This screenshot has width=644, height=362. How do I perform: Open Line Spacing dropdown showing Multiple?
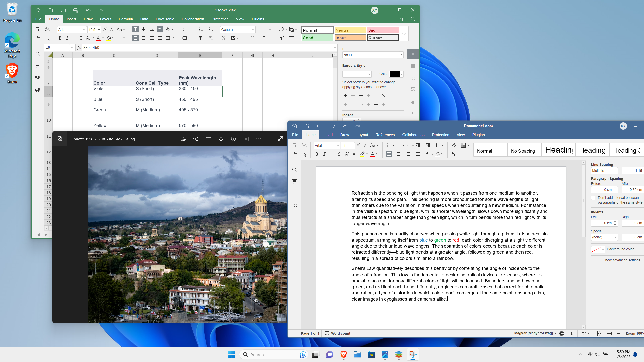604,171
